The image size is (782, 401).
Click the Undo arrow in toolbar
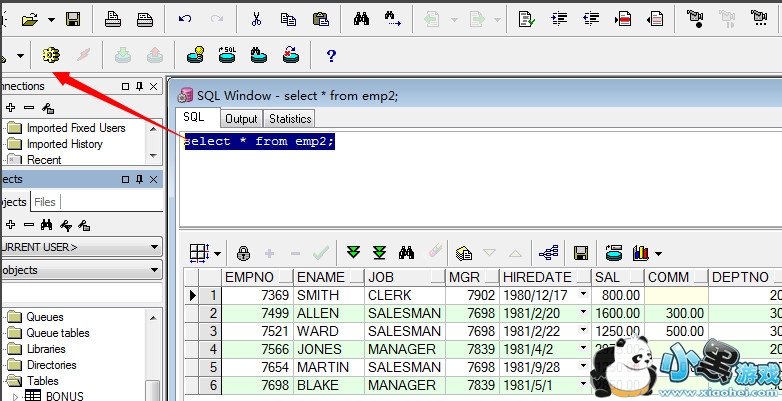point(185,19)
